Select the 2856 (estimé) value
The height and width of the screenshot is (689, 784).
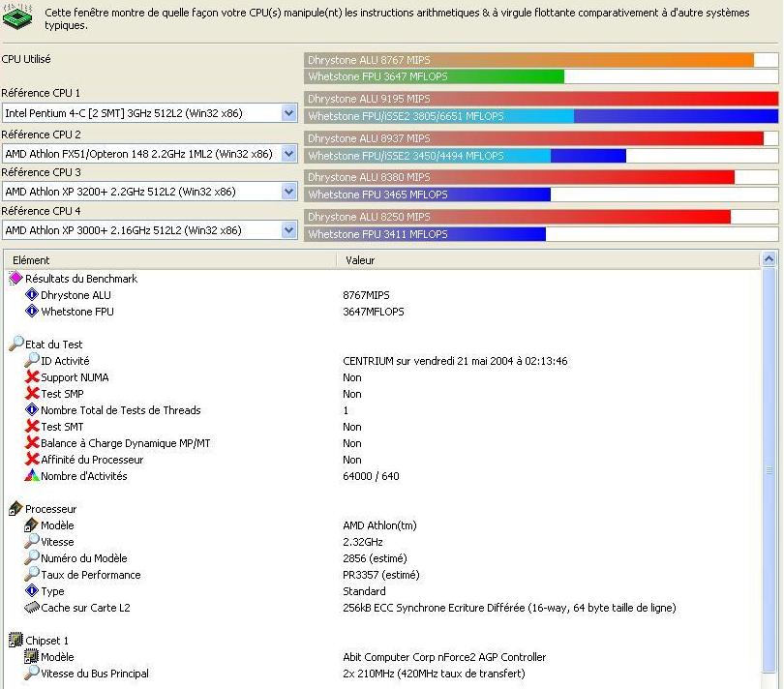pyautogui.click(x=375, y=558)
